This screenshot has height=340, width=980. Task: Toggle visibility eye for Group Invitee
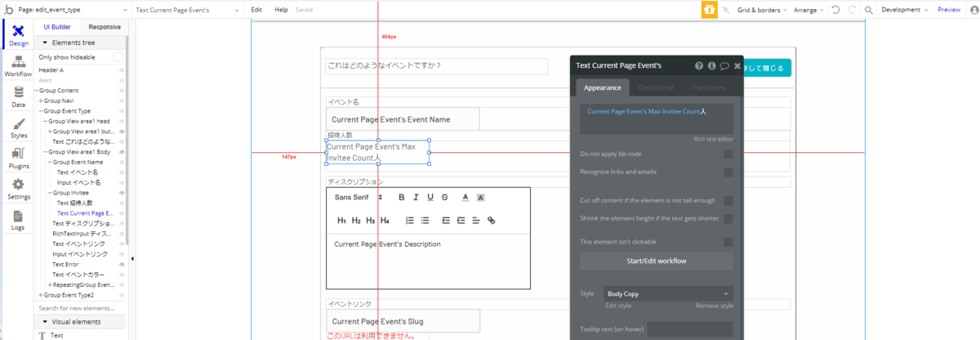pyautogui.click(x=122, y=193)
